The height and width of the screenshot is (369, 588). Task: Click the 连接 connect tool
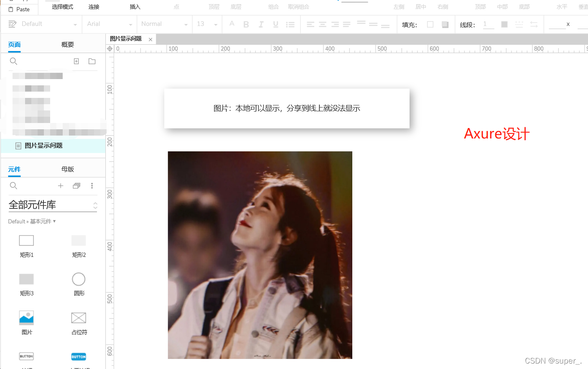point(94,7)
